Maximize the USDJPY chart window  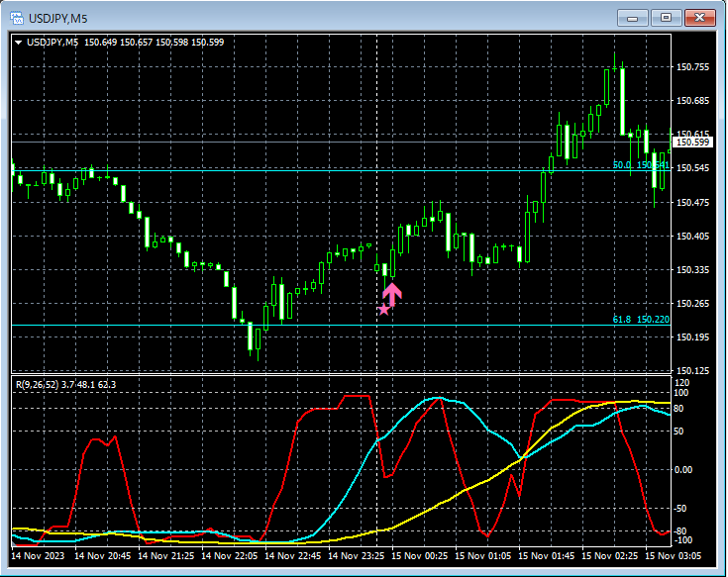point(666,17)
